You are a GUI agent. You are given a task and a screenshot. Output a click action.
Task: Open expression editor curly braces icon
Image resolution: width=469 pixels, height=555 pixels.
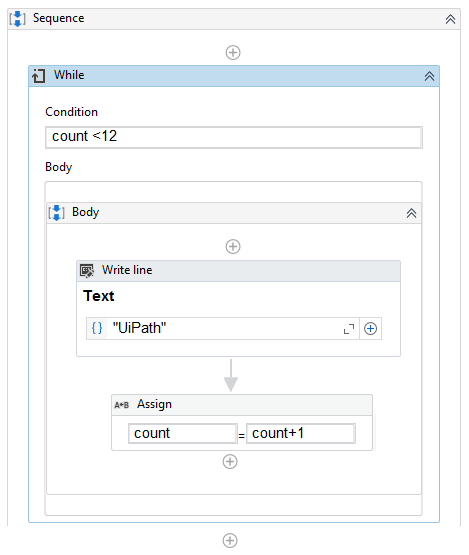(97, 328)
